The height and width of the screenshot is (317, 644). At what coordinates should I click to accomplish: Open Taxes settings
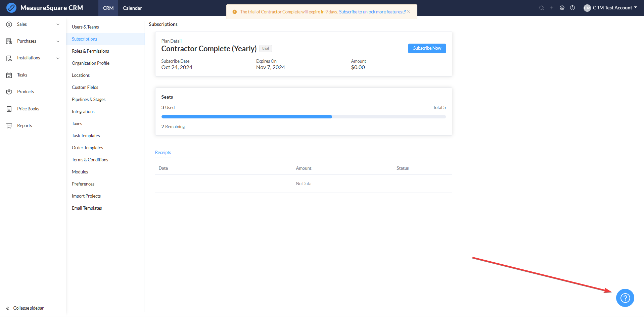pyautogui.click(x=105, y=124)
